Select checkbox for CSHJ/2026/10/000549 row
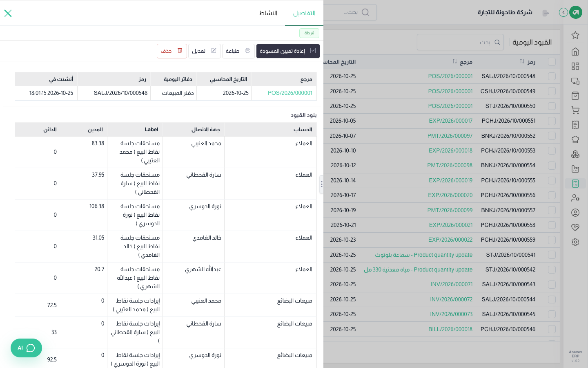The width and height of the screenshot is (588, 368). tap(552, 91)
